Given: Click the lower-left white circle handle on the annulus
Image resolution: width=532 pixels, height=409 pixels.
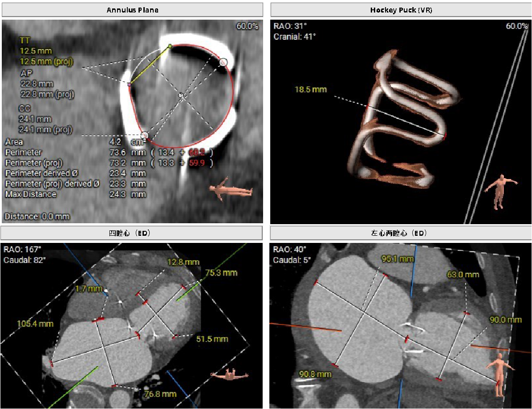Looking at the screenshot, I should [144, 134].
